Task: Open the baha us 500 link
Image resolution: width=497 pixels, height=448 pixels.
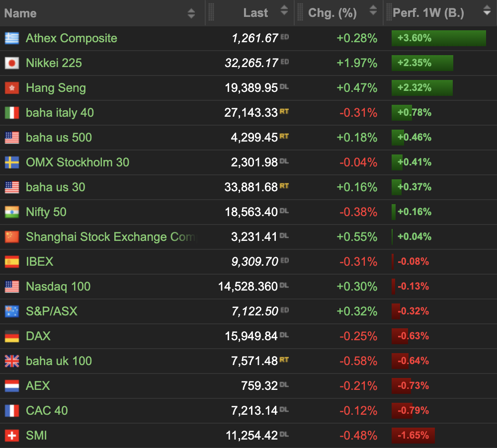Action: (59, 138)
